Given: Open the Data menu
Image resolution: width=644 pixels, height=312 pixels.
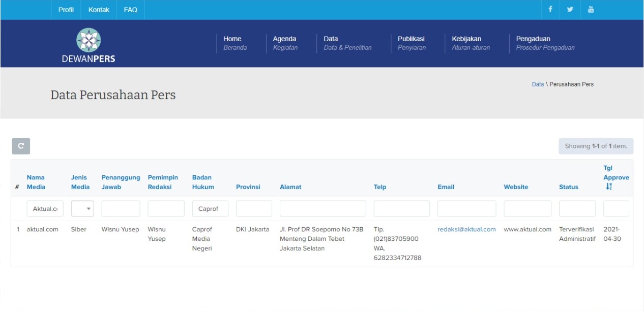Looking at the screenshot, I should coord(331,39).
